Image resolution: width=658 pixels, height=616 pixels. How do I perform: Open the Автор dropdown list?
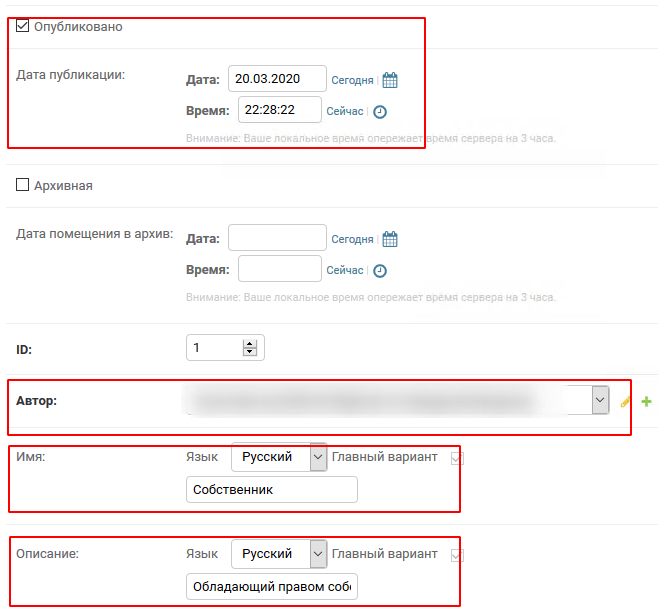click(600, 400)
